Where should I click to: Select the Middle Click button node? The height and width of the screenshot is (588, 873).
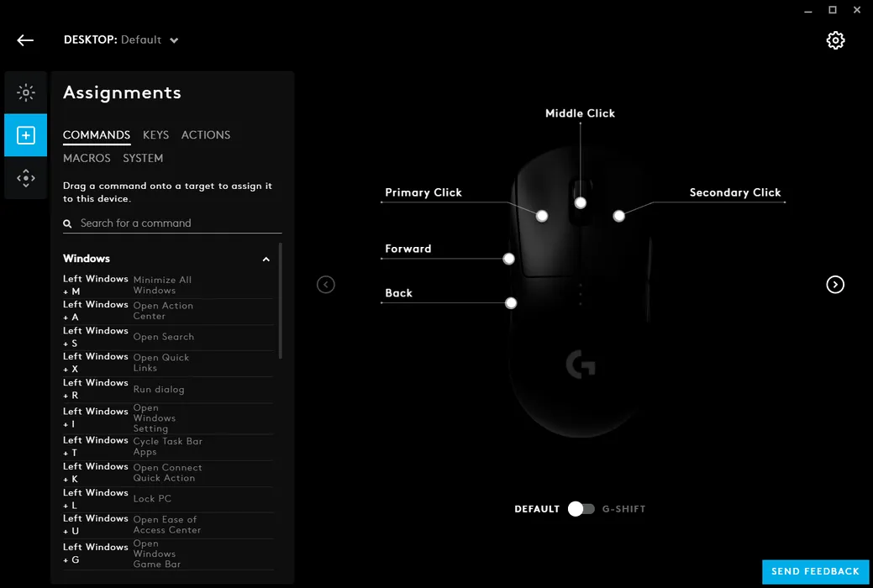580,202
